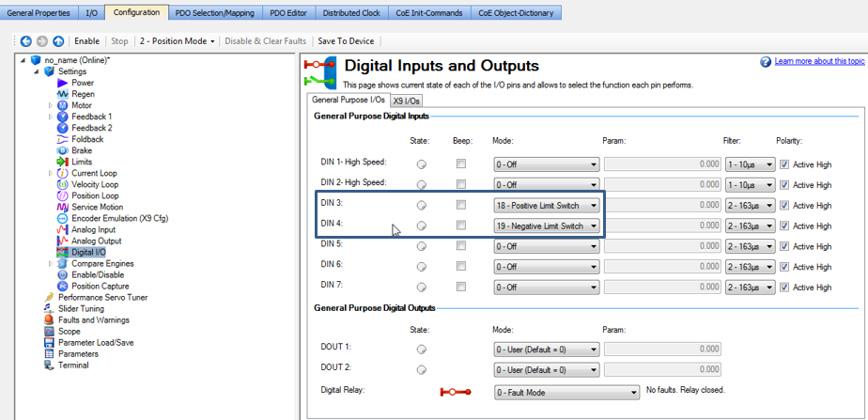
Task: Click the Terminal tree icon
Action: point(49,366)
